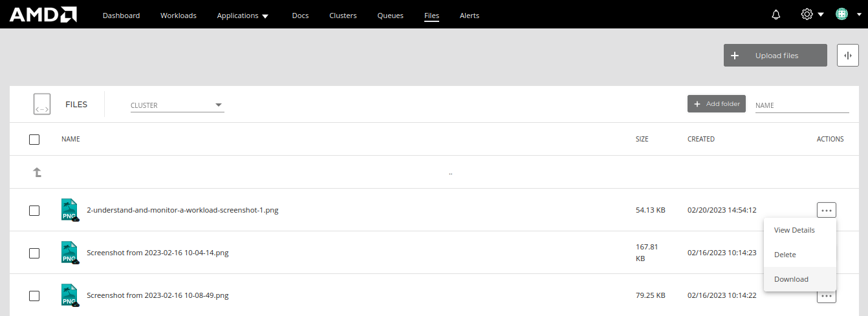Open the settings gear menu
The image size is (868, 316).
tap(807, 14)
